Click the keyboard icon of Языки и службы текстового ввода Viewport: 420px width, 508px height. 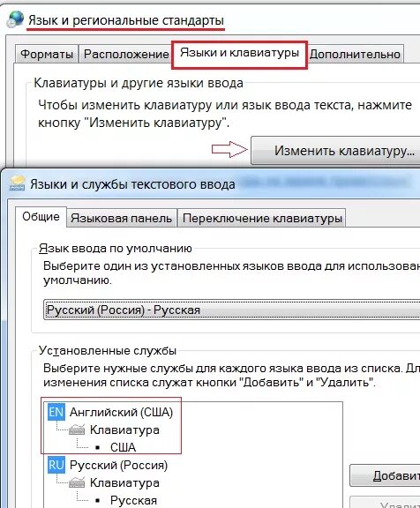tap(17, 183)
